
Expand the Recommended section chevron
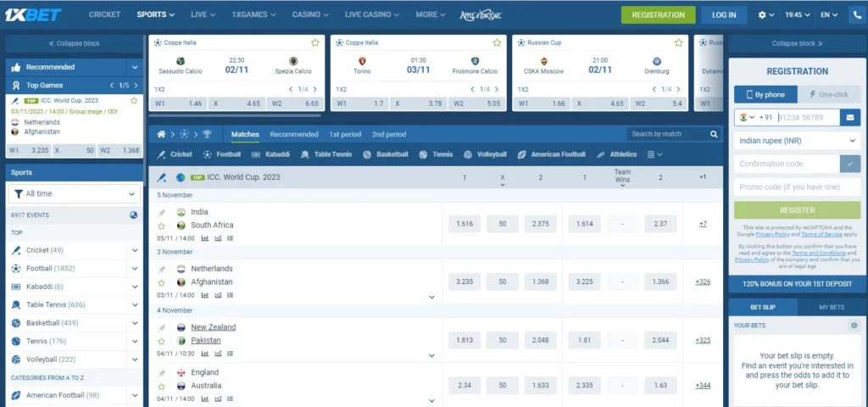click(x=135, y=67)
